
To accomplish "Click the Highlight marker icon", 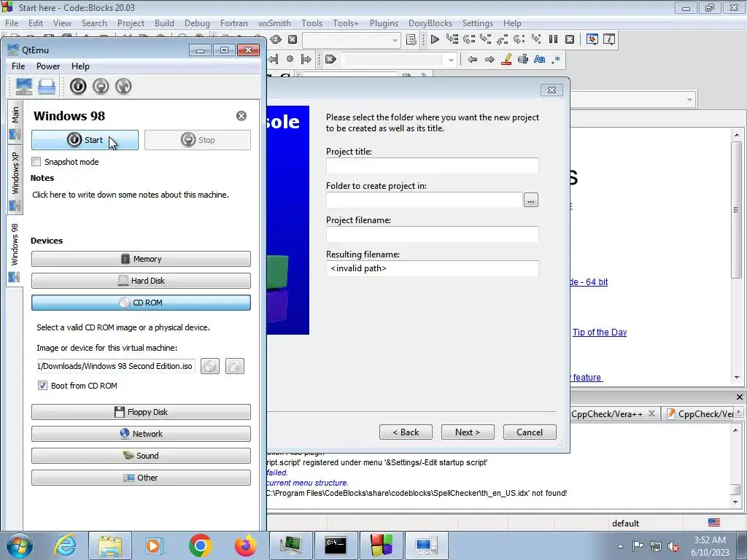I will click(x=506, y=60).
